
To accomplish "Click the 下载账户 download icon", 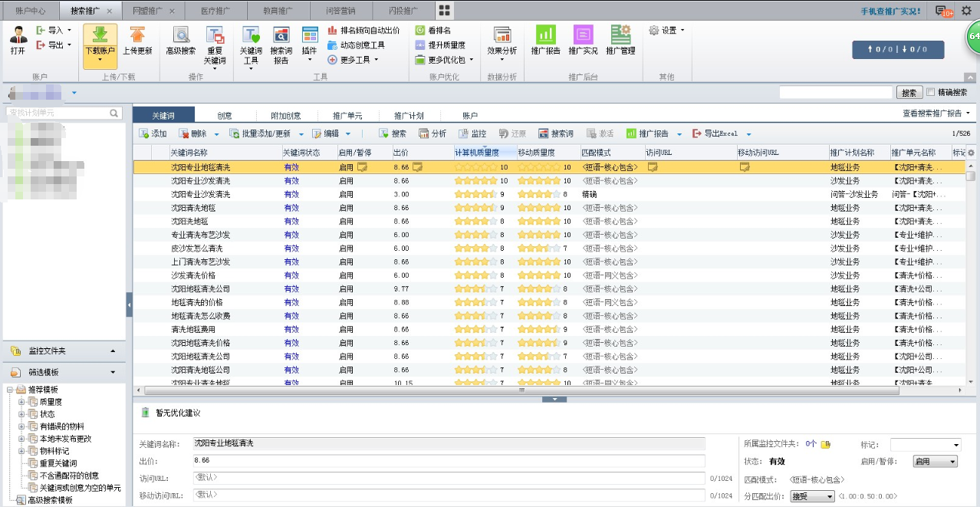I will (100, 35).
